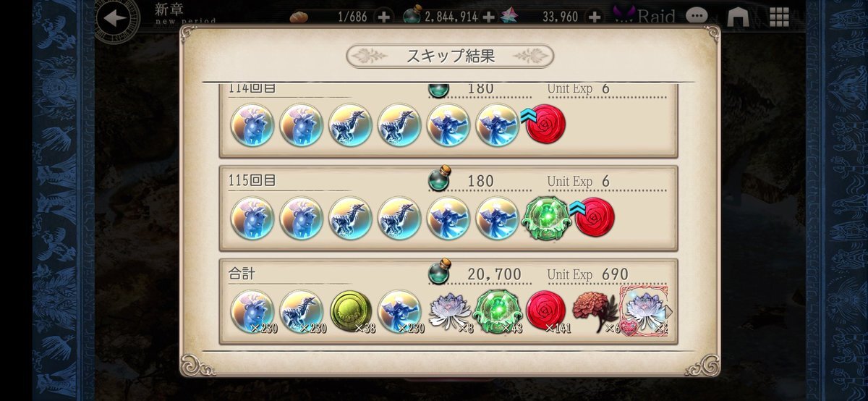Screen dimensions: 868x401
Task: Tap the white lotus x8 in totals
Action: [449, 311]
